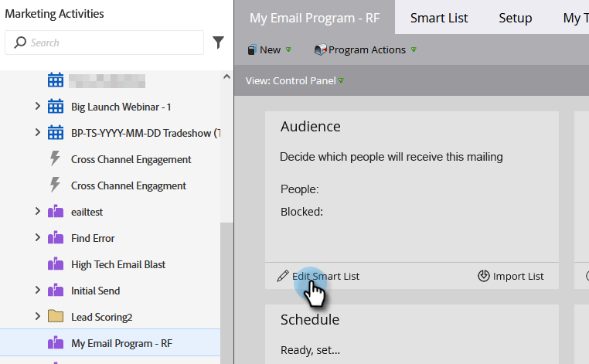Click the Find Error email program icon

pos(55,238)
